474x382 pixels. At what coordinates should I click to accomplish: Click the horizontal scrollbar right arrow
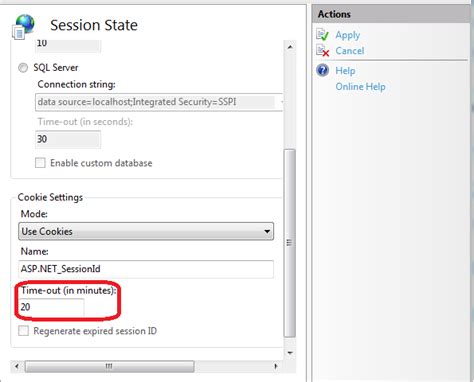(276, 366)
